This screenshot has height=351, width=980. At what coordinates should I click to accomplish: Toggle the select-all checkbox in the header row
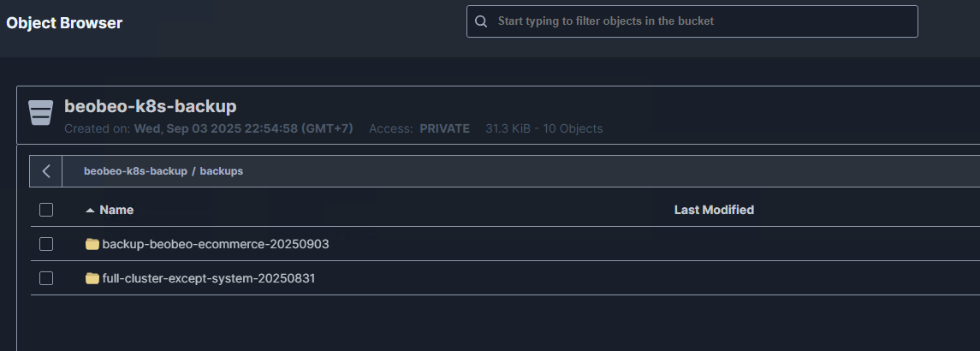point(46,210)
